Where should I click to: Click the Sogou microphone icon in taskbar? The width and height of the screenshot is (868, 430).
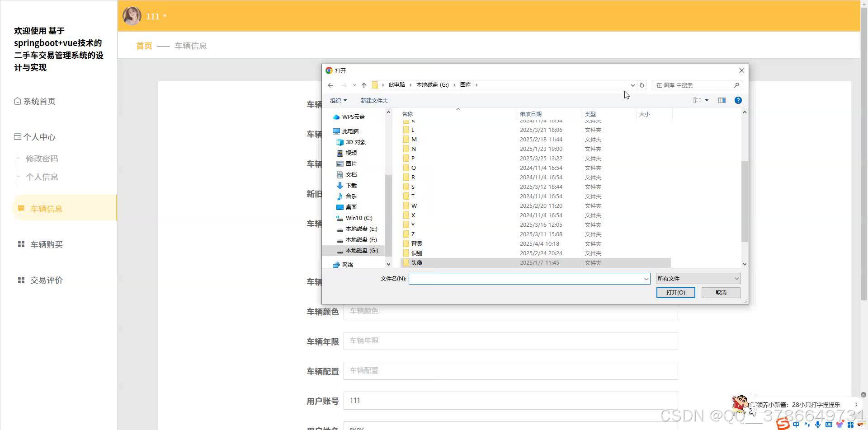click(817, 425)
